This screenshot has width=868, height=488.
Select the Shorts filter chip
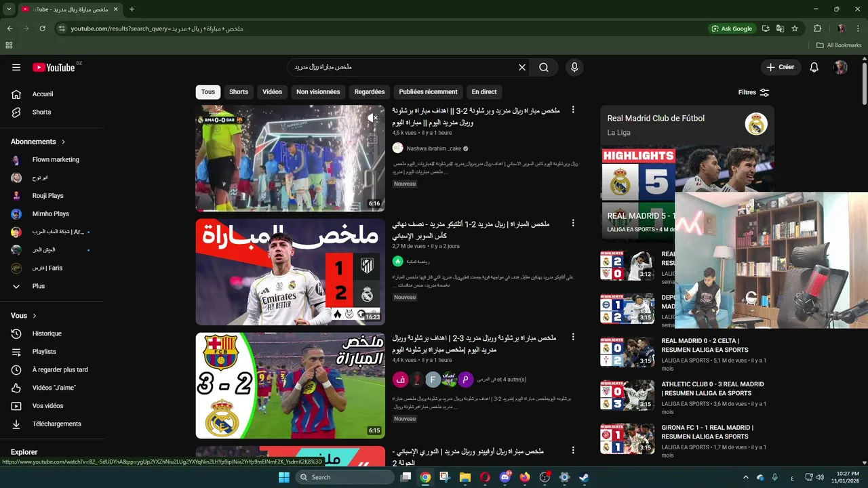pyautogui.click(x=239, y=92)
